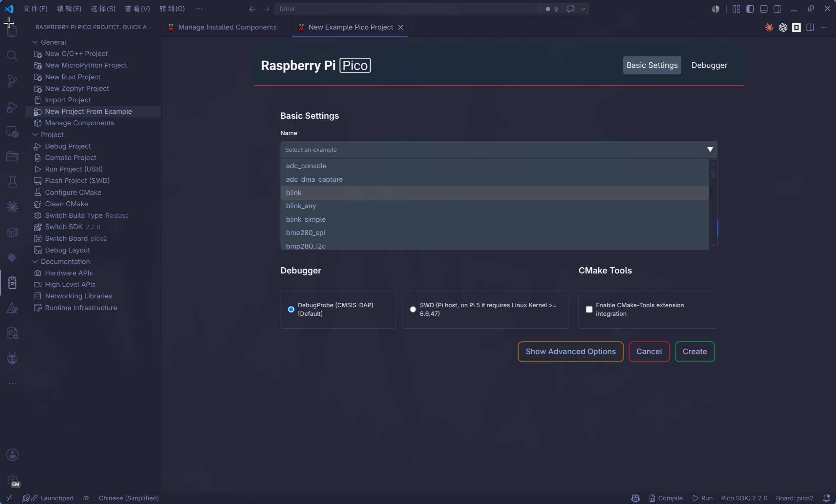The image size is (836, 504).
Task: Switch to the Debugger header tab
Action: (709, 65)
